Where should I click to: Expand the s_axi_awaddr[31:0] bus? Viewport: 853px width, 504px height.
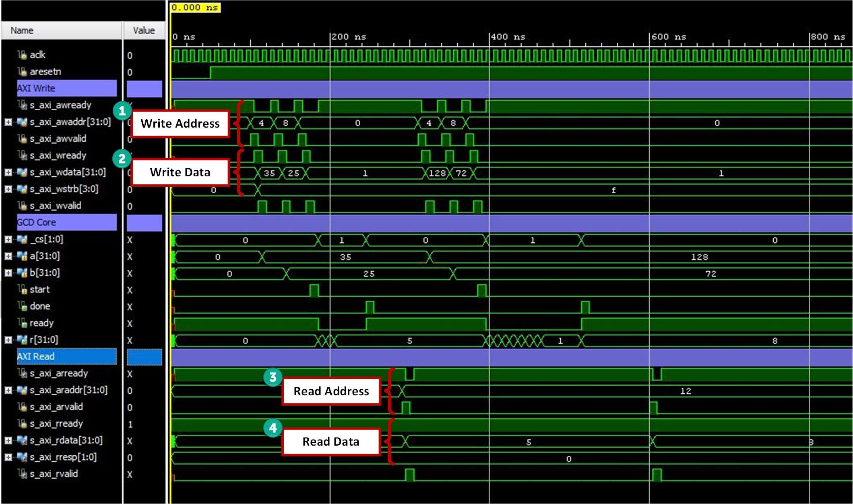coord(8,122)
